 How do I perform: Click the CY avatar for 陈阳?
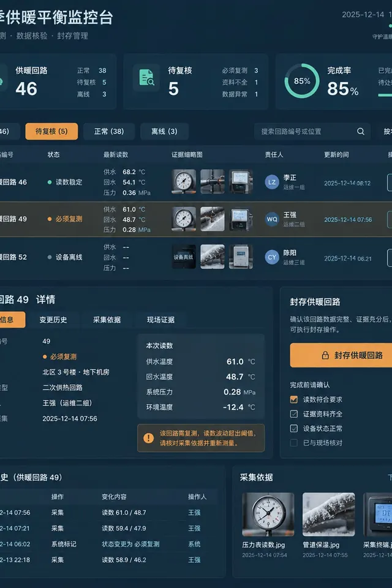click(x=272, y=257)
